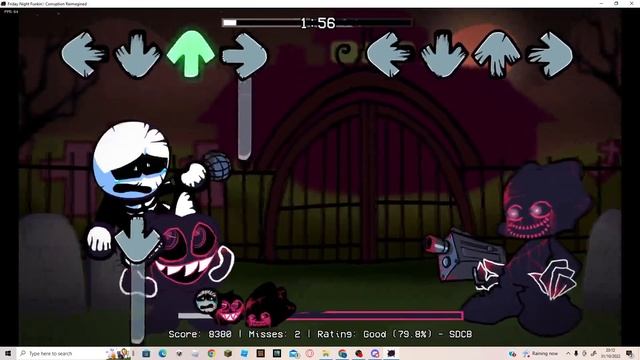Click the "1:56" song time
This screenshot has width=640, height=360.
coord(318,23)
